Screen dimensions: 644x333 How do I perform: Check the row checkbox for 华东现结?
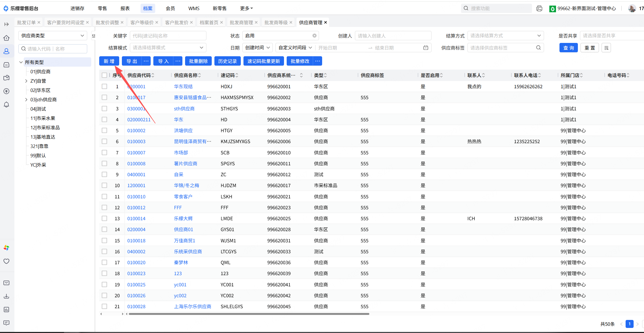[105, 87]
